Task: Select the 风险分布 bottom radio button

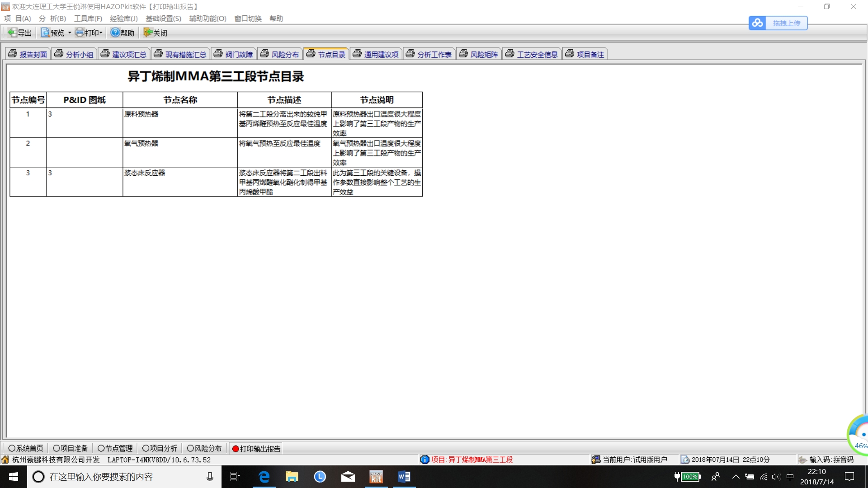Action: [x=190, y=448]
